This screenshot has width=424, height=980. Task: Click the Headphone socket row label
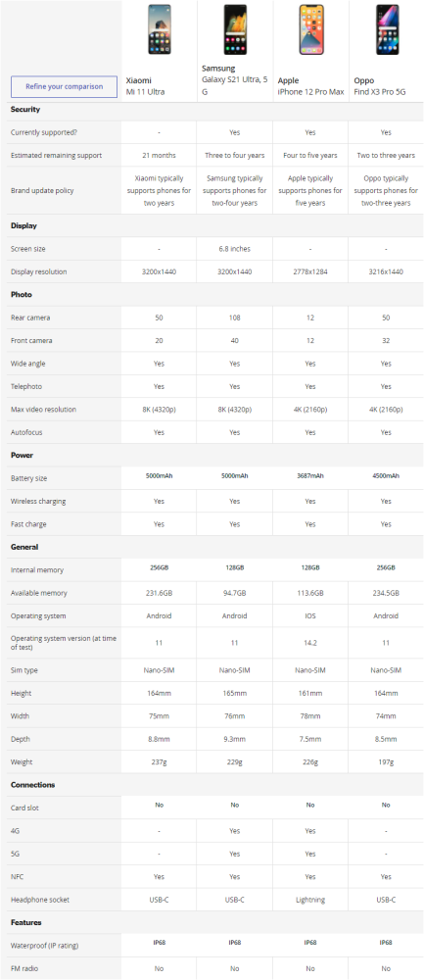click(40, 900)
